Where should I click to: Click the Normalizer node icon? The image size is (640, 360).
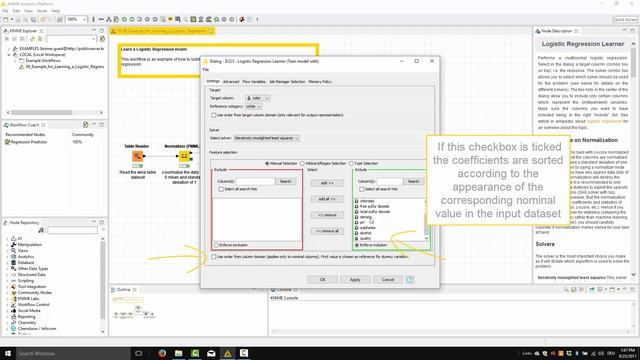click(x=184, y=156)
